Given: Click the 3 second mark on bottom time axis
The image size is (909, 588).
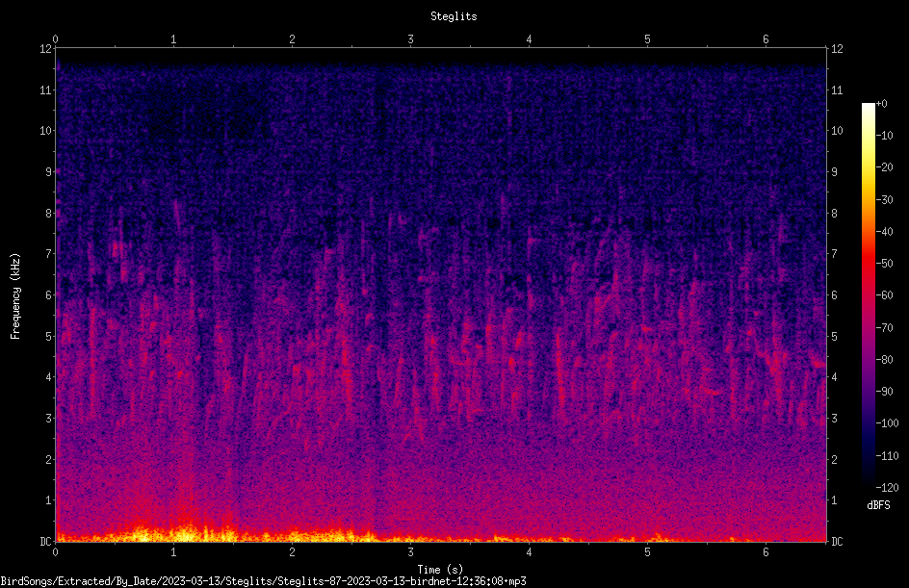Looking at the screenshot, I should (410, 552).
